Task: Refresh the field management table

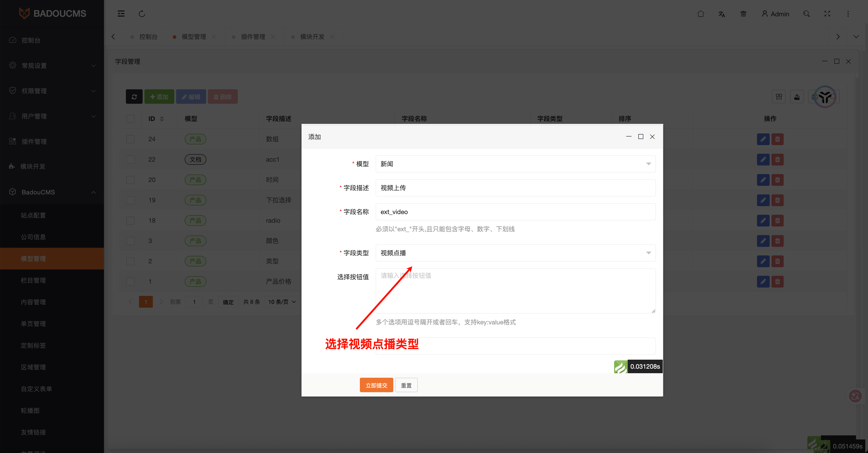Action: point(134,96)
